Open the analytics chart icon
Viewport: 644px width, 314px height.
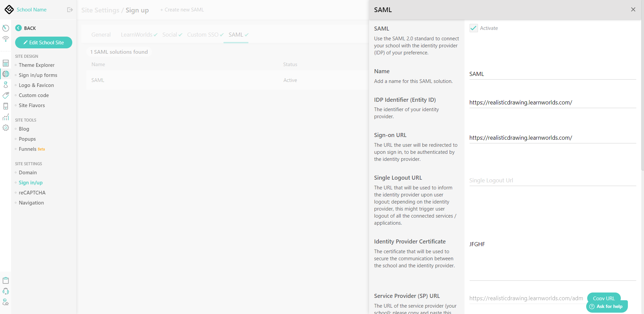point(6,117)
